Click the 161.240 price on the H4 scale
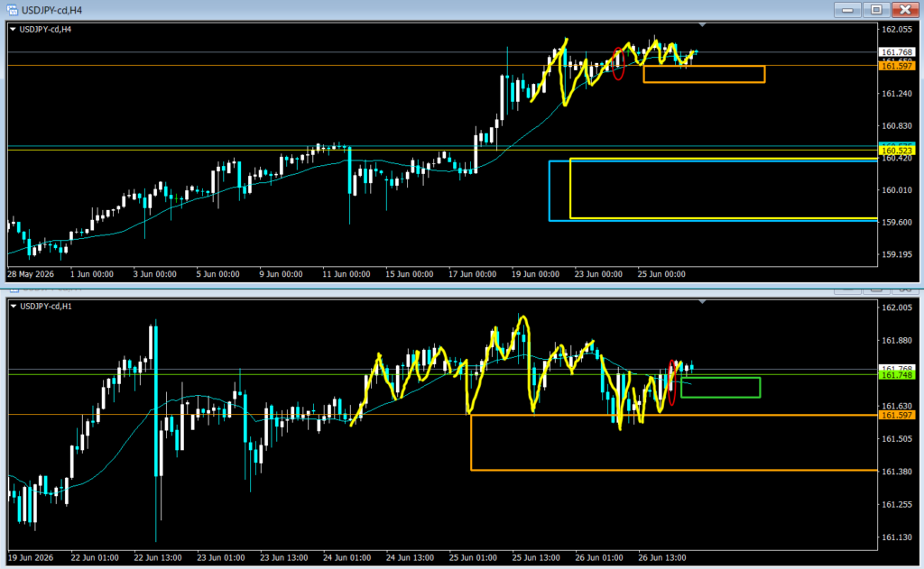The image size is (924, 569). point(897,94)
